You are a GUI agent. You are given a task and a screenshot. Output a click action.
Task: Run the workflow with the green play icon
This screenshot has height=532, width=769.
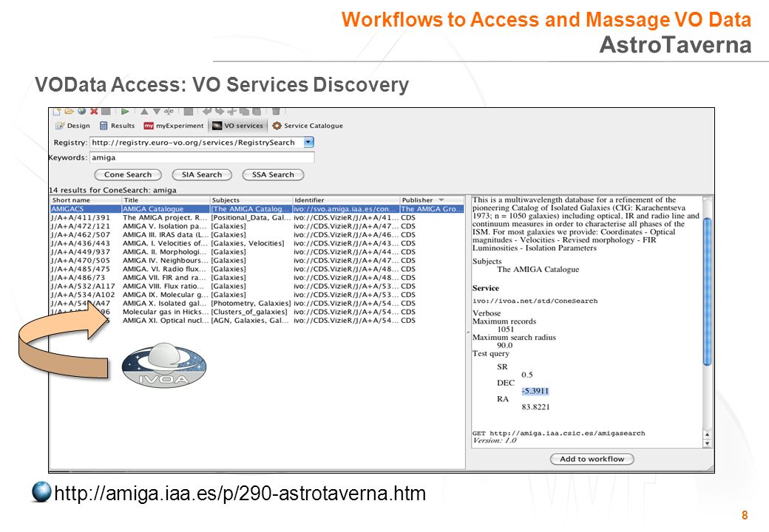point(125,111)
